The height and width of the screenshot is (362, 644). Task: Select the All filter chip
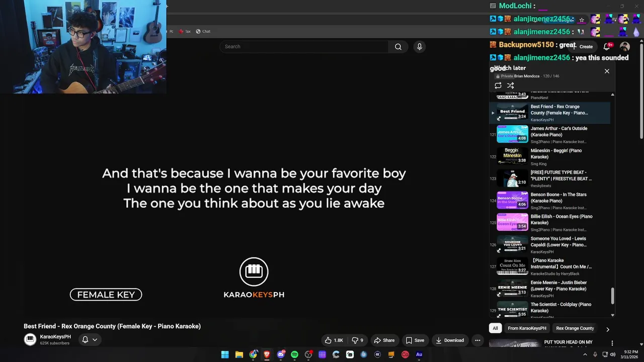[495, 328]
